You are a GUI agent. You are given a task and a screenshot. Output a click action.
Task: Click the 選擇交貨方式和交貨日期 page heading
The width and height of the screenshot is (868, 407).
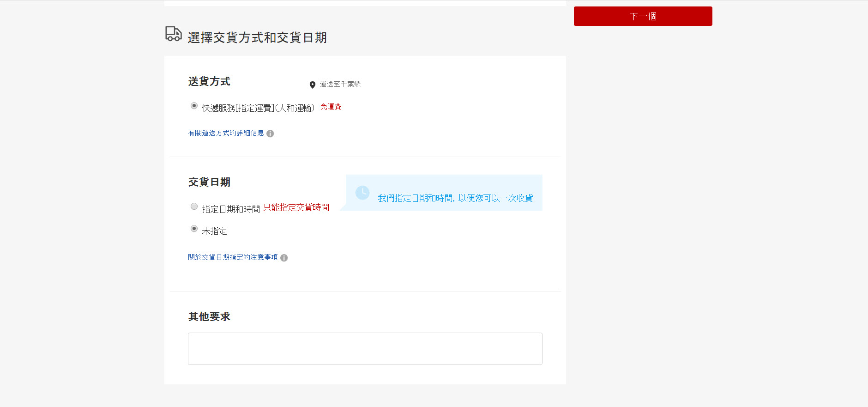point(257,37)
